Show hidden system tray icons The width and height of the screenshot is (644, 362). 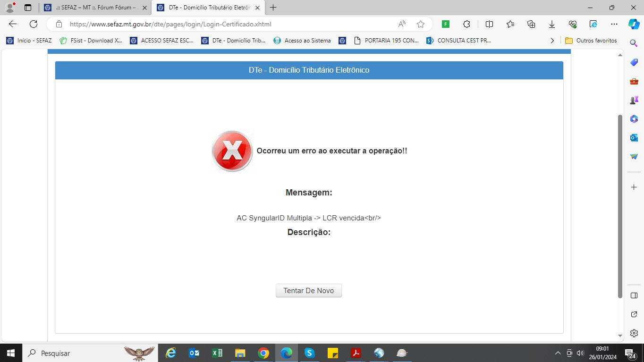[x=558, y=353]
